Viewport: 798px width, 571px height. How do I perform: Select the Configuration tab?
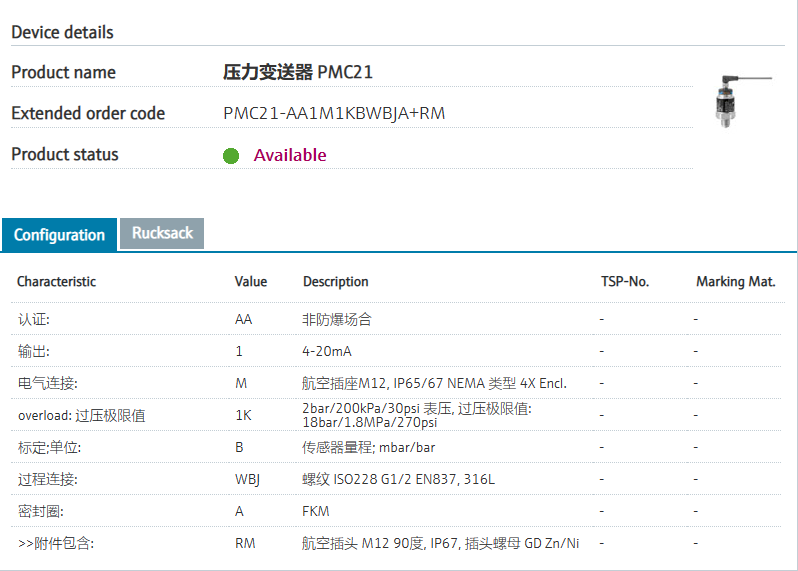coord(59,235)
